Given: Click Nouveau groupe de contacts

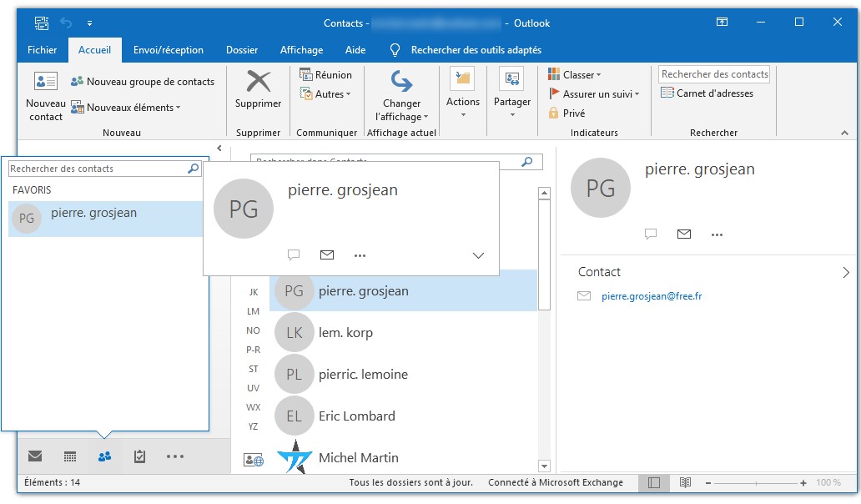Looking at the screenshot, I should click(143, 82).
